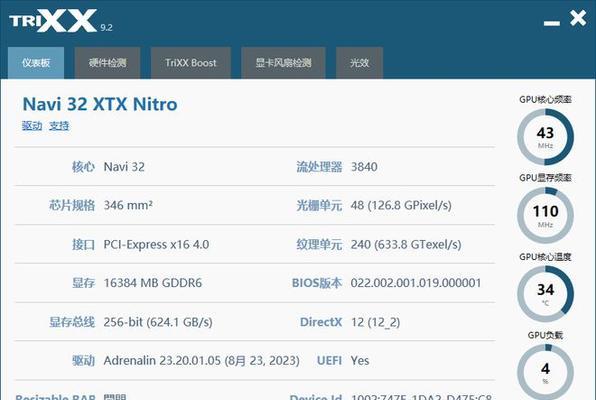Select the 仪表板 dashboard tab
Image resolution: width=596 pixels, height=400 pixels.
(36, 63)
